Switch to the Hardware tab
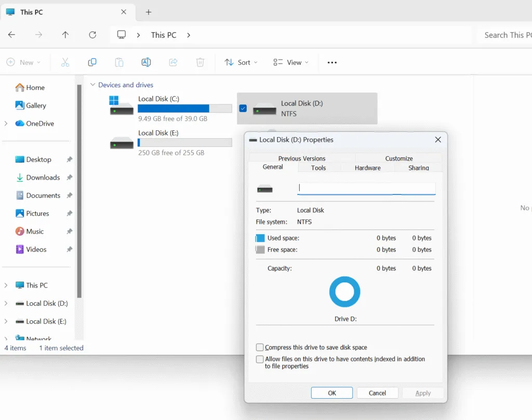The width and height of the screenshot is (532, 420). (x=367, y=168)
